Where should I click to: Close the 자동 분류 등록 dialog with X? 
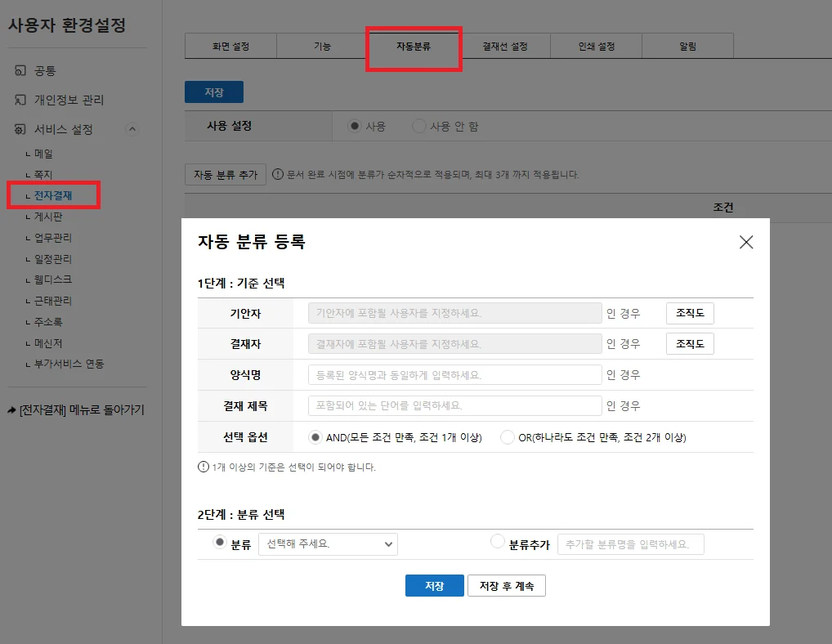click(746, 242)
